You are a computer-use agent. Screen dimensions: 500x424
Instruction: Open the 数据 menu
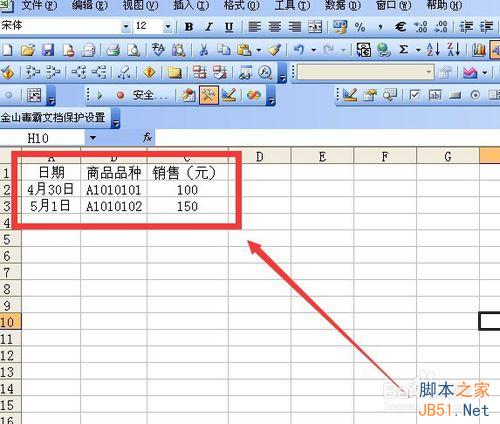click(343, 6)
